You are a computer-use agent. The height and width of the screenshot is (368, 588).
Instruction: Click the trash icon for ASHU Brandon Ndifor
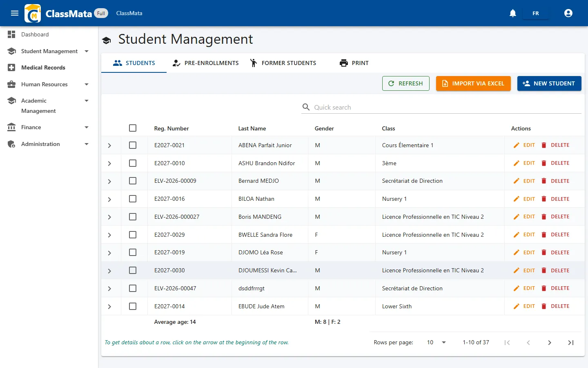(544, 163)
